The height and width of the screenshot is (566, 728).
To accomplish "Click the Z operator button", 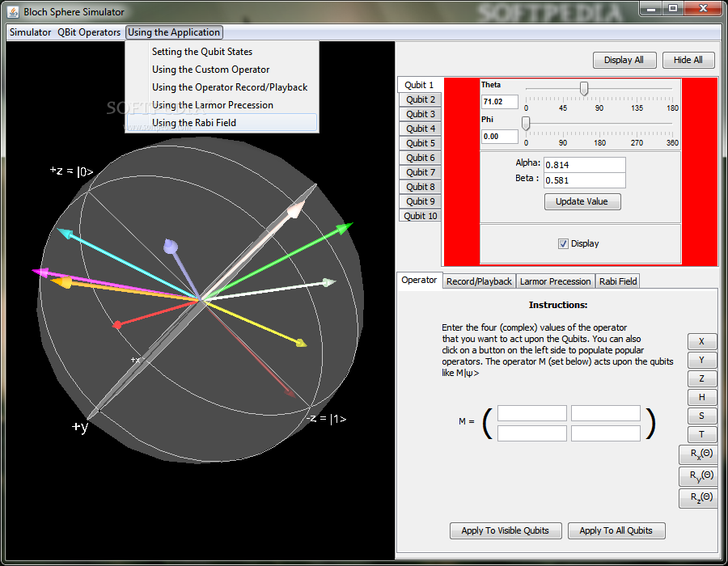I will 701,378.
